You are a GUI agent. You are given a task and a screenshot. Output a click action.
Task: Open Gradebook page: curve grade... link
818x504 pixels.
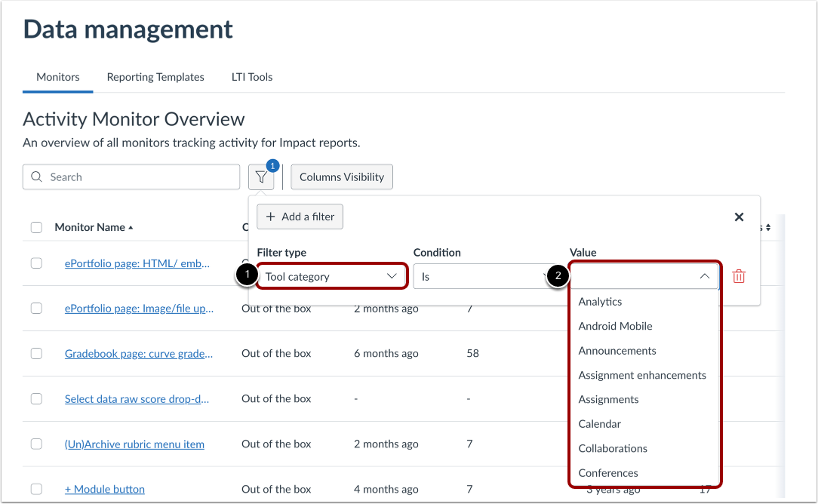[x=139, y=354]
